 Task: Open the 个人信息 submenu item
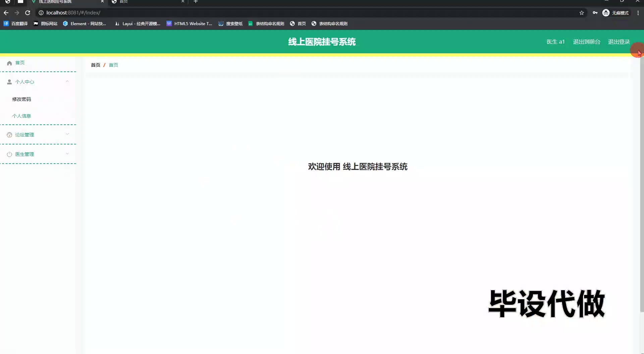pyautogui.click(x=21, y=116)
